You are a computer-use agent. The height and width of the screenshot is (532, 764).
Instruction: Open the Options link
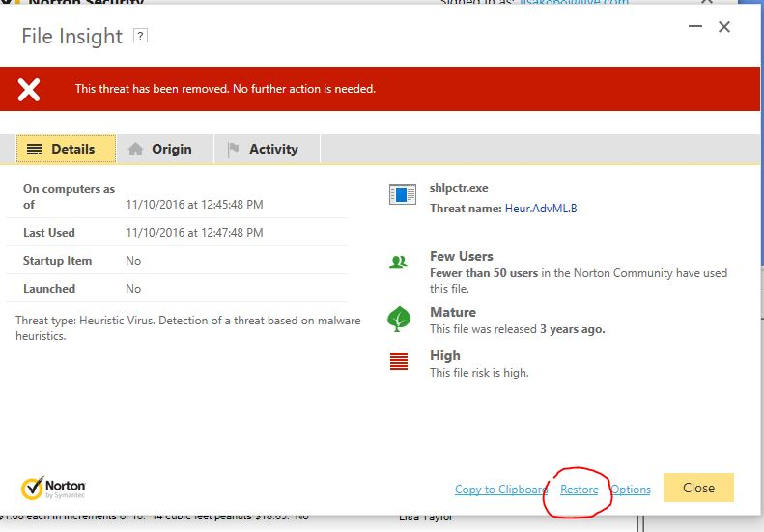coord(631,490)
